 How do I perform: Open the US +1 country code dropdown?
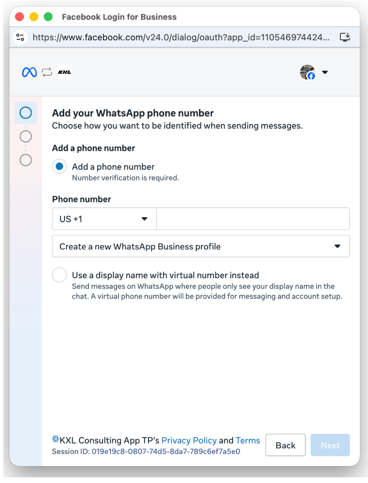click(x=104, y=219)
